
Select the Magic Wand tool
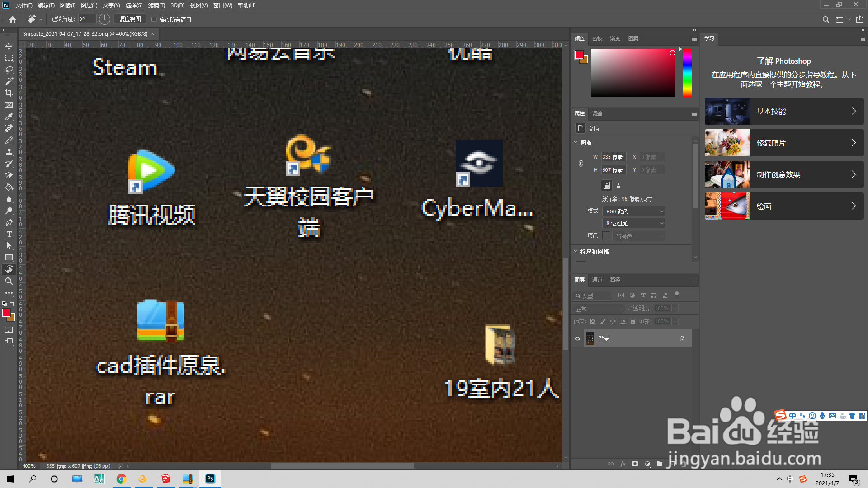(9, 81)
